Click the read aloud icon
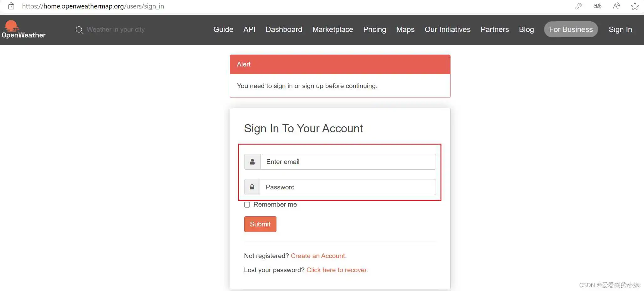 (x=616, y=6)
